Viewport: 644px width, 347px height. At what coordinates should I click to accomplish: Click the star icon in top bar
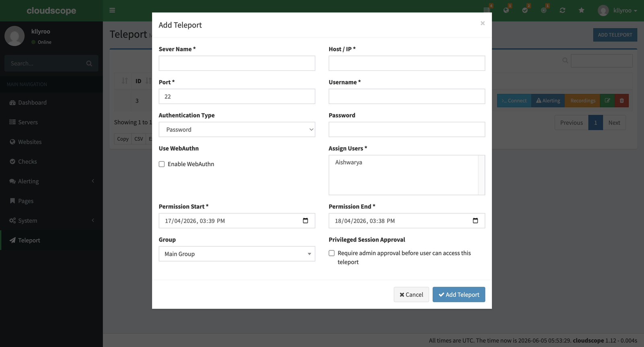pos(581,10)
